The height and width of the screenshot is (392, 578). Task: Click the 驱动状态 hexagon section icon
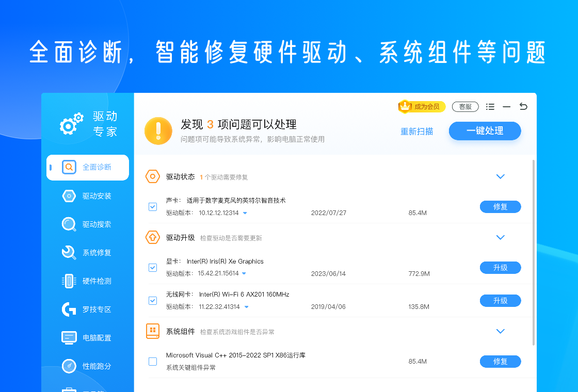[x=153, y=176]
